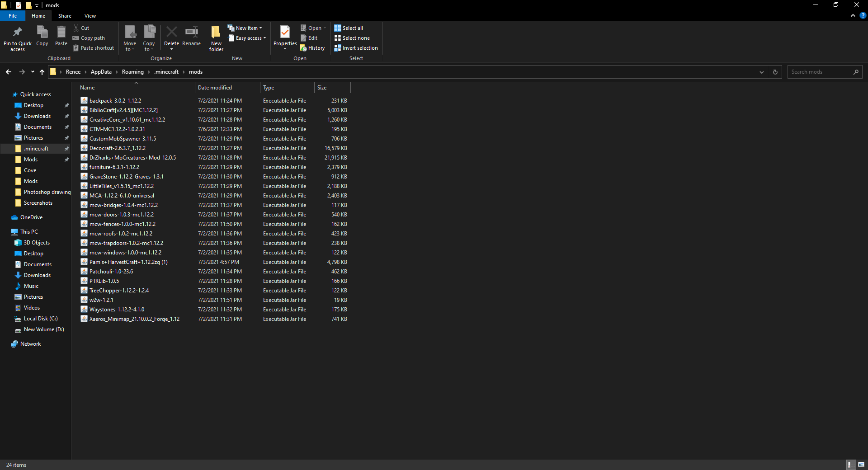Click Paste shortcut in ribbon

[93, 48]
